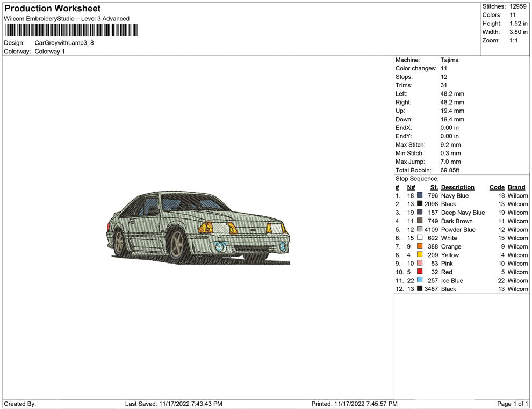
Task: Click the barcode under the worksheet title
Action: 70,30
